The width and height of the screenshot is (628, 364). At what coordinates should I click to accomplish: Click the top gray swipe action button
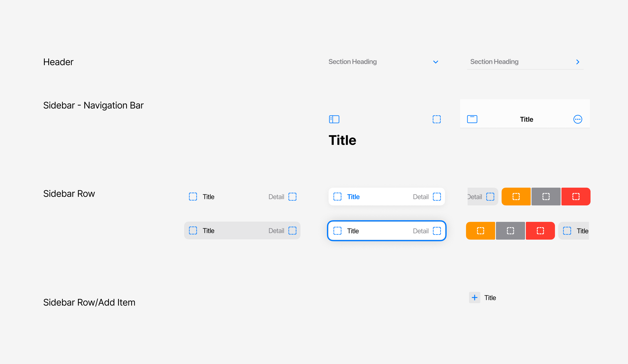(546, 197)
